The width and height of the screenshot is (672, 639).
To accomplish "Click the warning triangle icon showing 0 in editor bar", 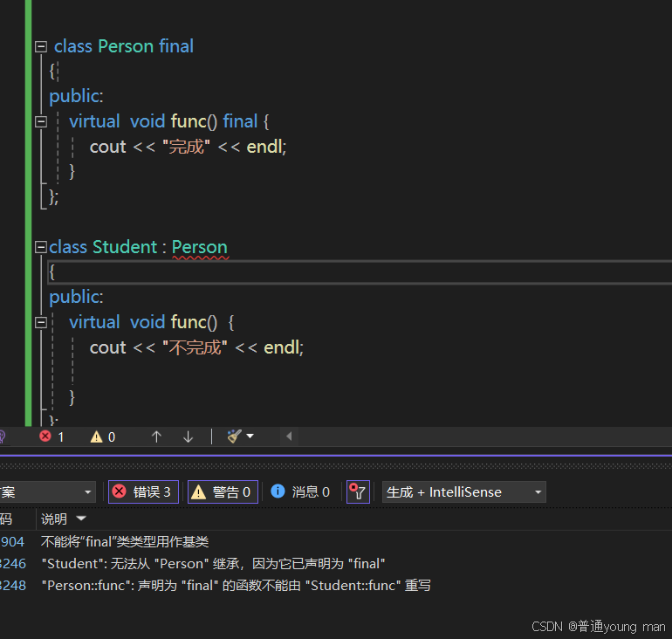I will click(x=96, y=436).
